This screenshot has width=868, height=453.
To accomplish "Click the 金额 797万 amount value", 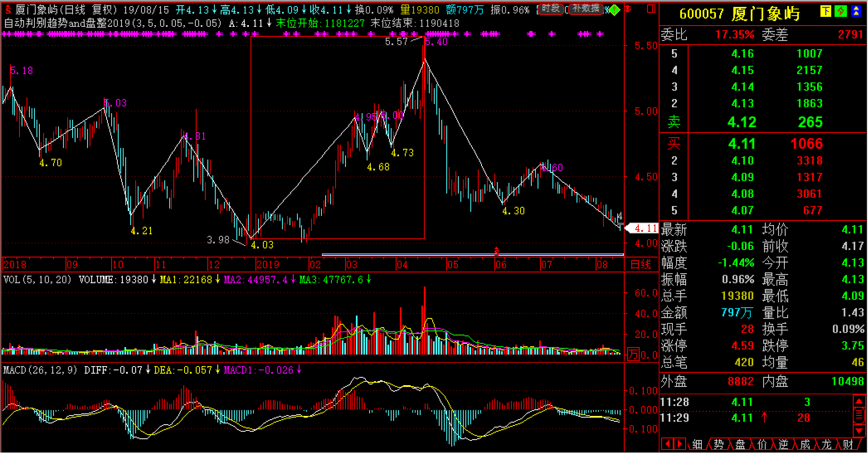I will pos(737,313).
